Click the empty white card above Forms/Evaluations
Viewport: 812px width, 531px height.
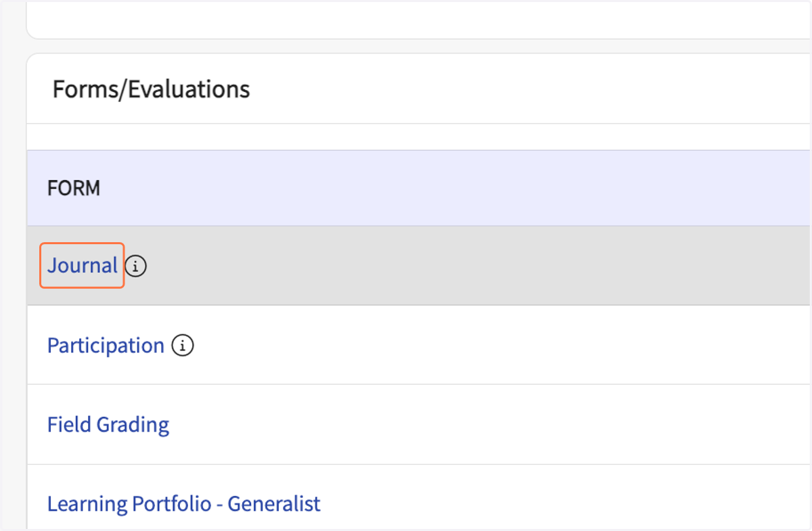pos(420,19)
